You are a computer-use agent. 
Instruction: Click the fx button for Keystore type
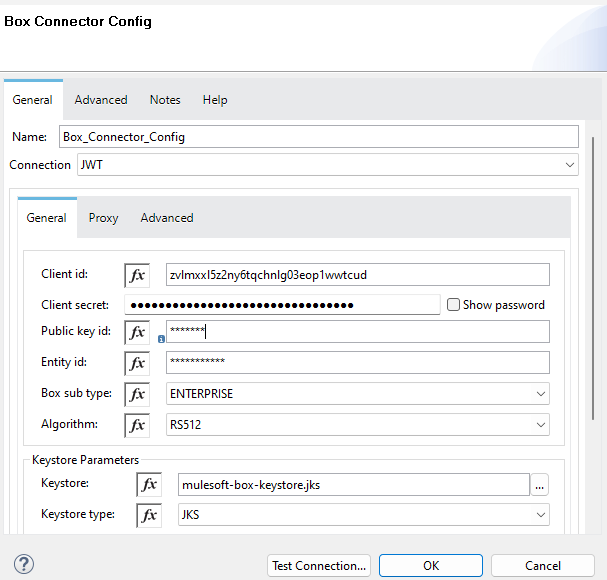[x=149, y=515]
